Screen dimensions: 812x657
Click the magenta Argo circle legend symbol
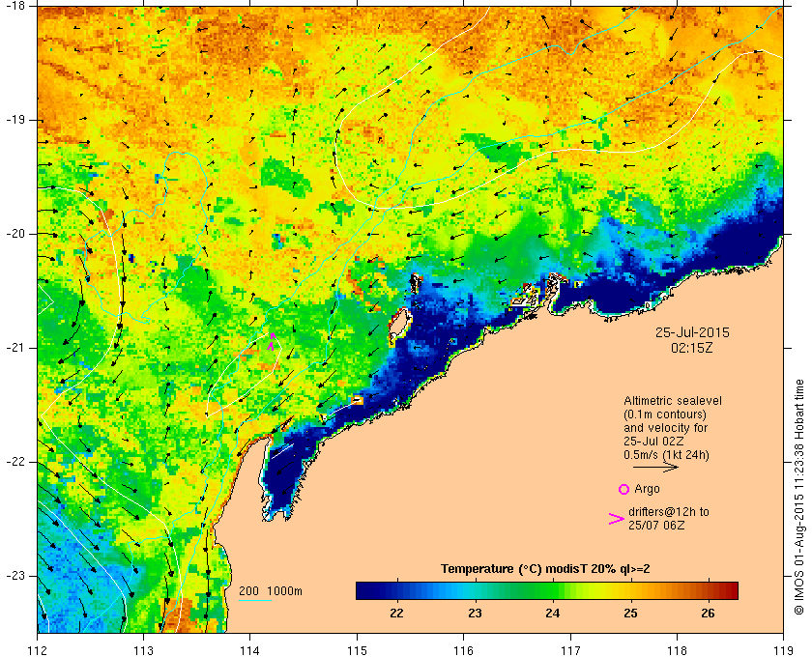(623, 489)
